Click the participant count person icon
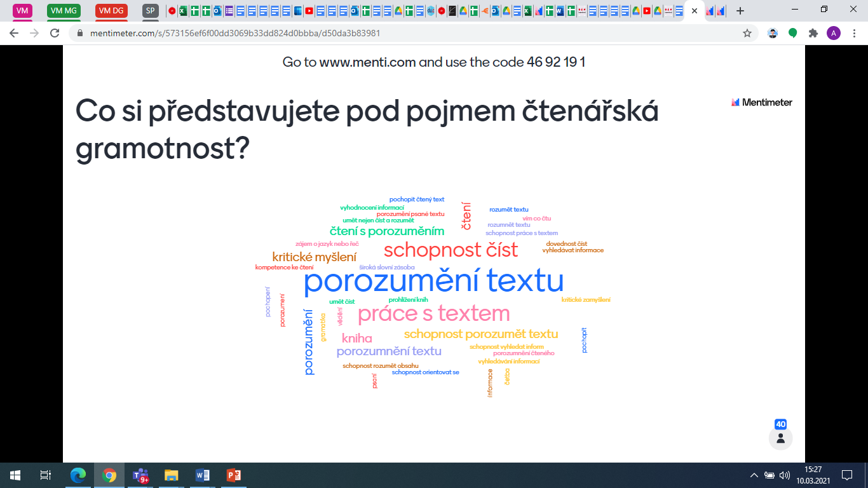 click(x=780, y=438)
